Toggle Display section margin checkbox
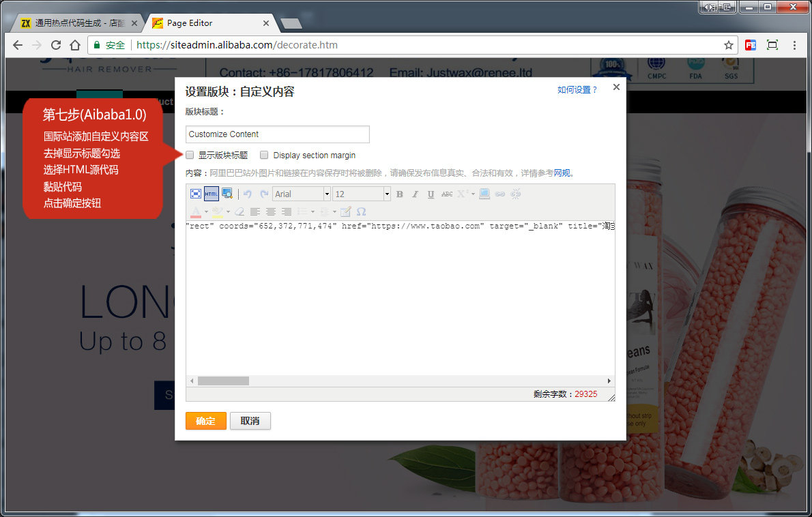812x517 pixels. [x=264, y=155]
